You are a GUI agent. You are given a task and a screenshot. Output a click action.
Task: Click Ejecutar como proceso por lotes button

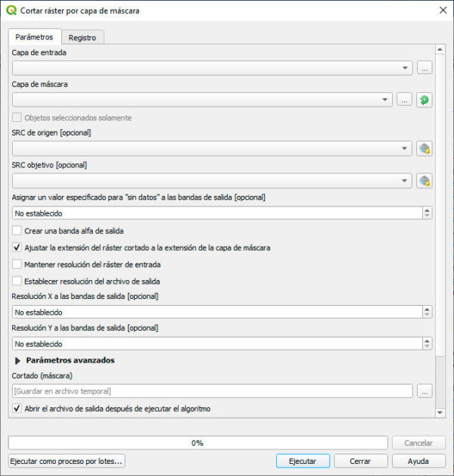67,461
